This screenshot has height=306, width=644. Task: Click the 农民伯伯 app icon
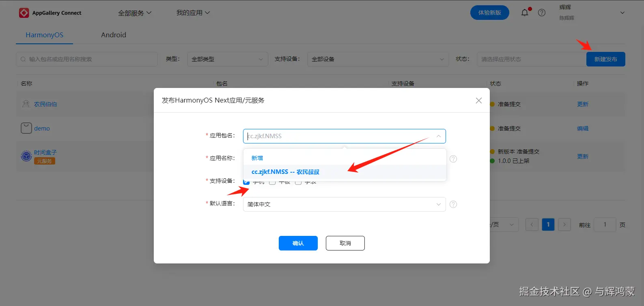point(26,104)
